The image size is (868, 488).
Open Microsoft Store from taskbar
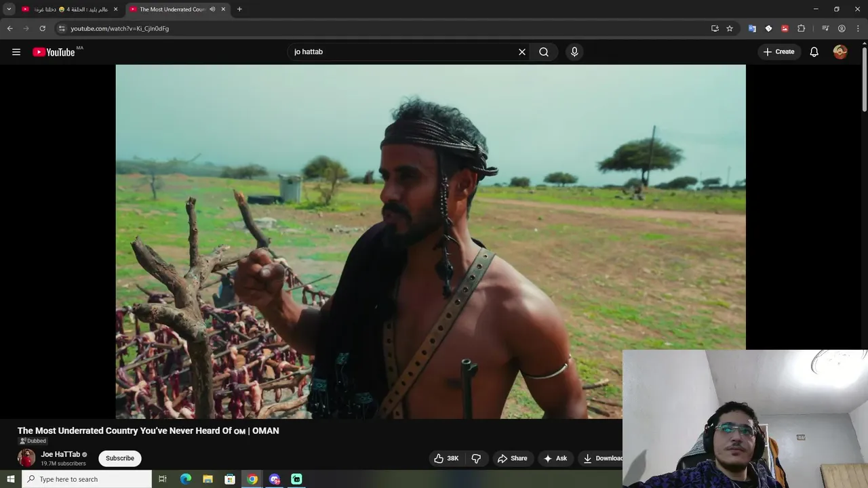tap(230, 479)
